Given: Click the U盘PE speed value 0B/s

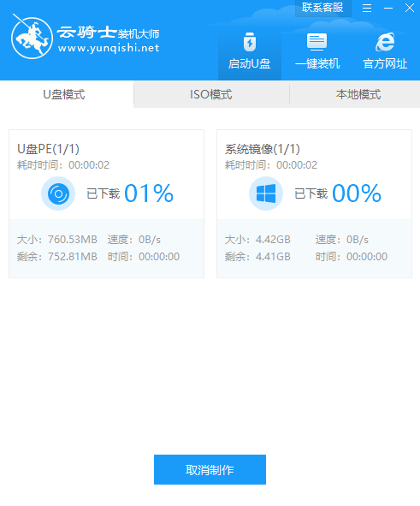Looking at the screenshot, I should (150, 240).
